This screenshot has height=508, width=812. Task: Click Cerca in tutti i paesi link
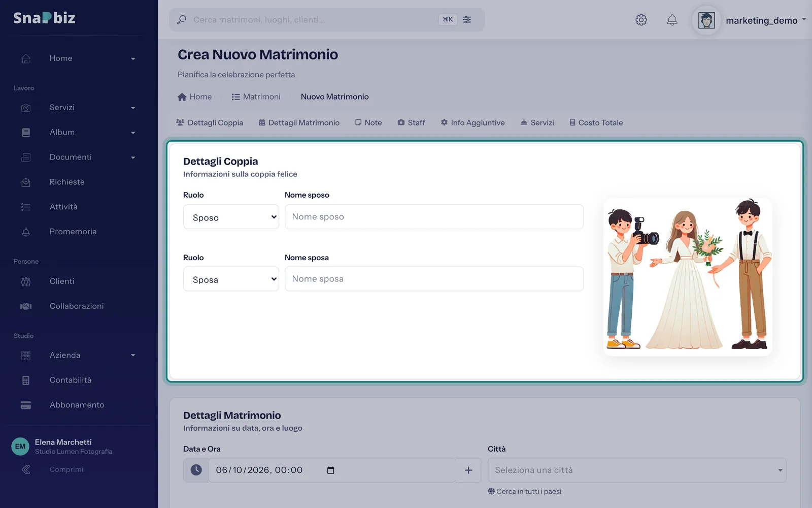coord(524,491)
